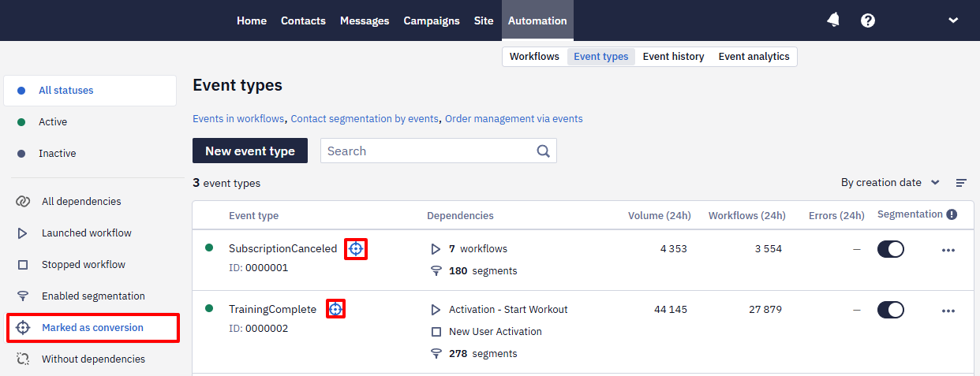
Task: Click Event type column header
Action: point(253,216)
